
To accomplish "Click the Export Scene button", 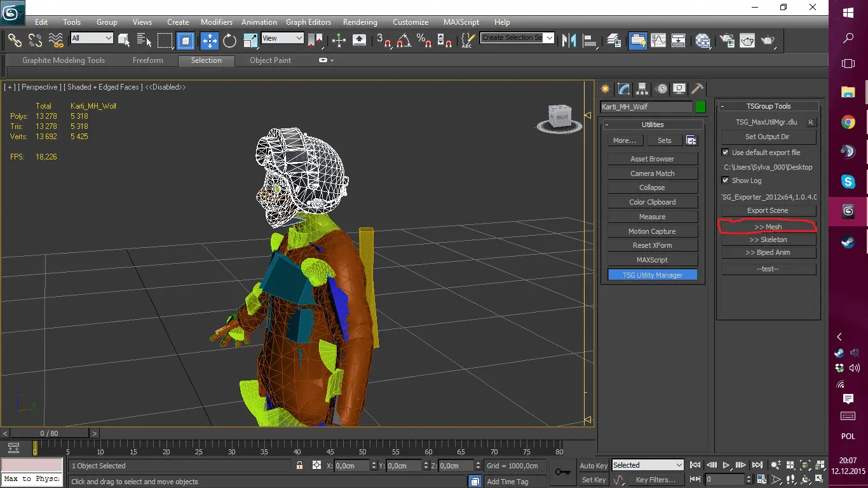I will (768, 210).
